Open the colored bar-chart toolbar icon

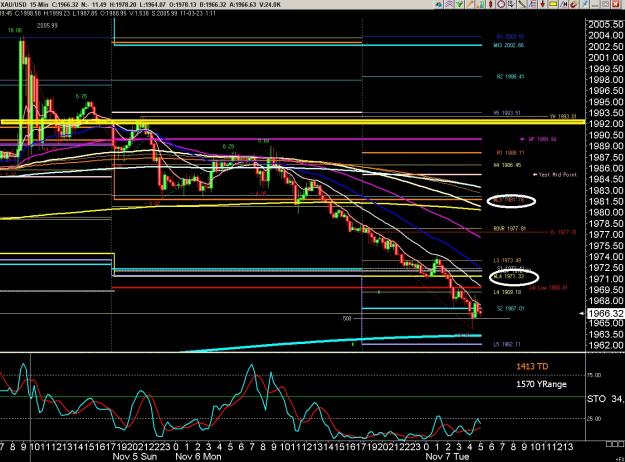tap(481, 4)
